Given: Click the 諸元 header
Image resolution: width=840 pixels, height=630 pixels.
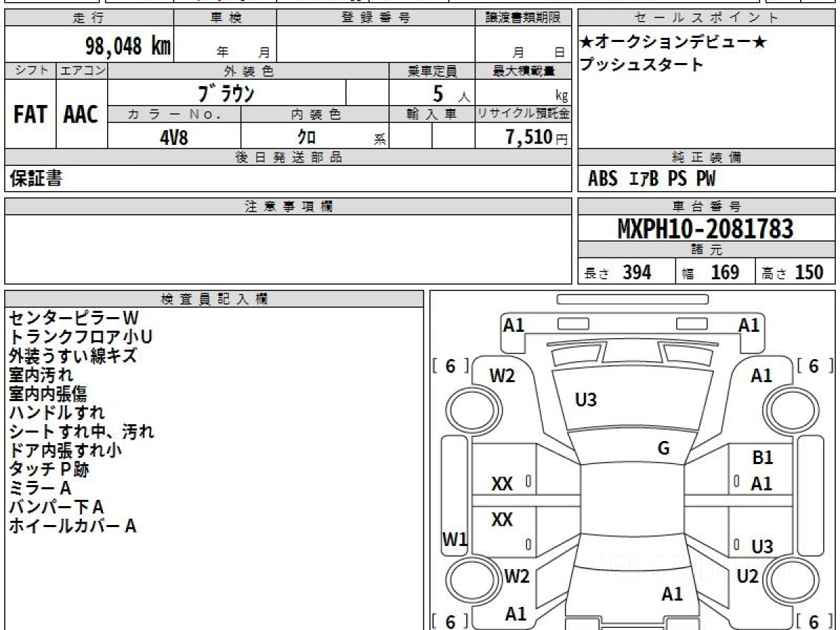Looking at the screenshot, I should coord(707,250).
